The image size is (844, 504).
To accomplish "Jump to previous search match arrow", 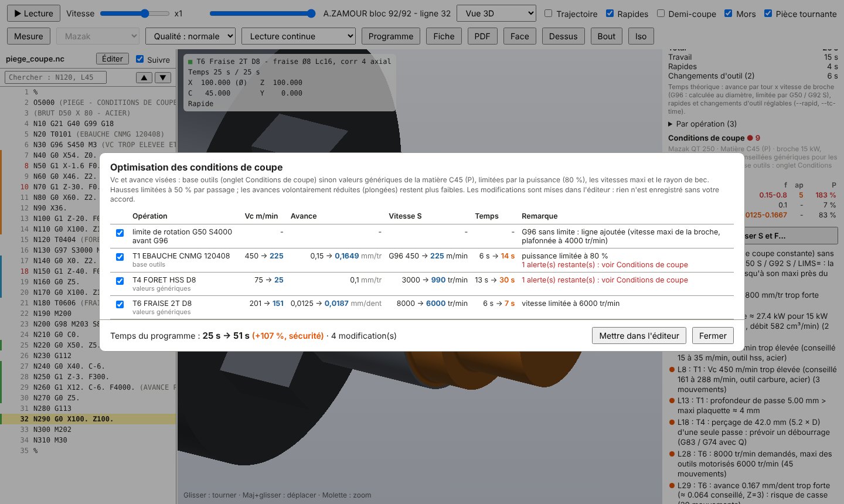I will click(144, 77).
